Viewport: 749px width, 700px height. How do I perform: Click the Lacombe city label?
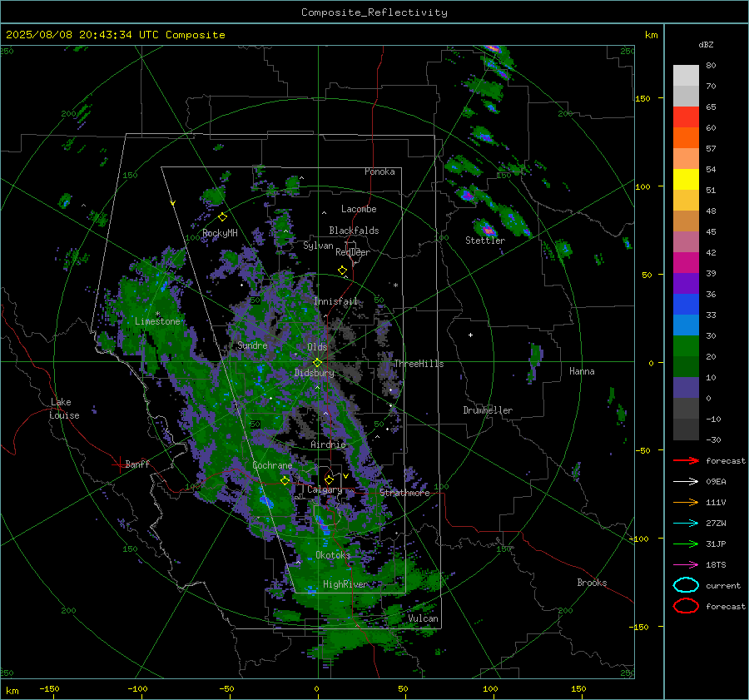359,209
